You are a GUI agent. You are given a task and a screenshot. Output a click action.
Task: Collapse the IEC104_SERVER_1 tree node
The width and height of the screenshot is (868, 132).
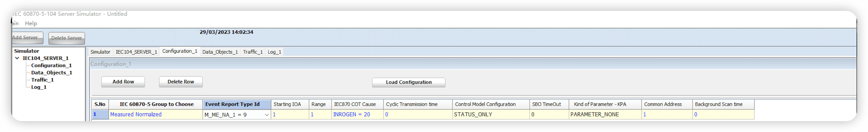[x=17, y=58]
